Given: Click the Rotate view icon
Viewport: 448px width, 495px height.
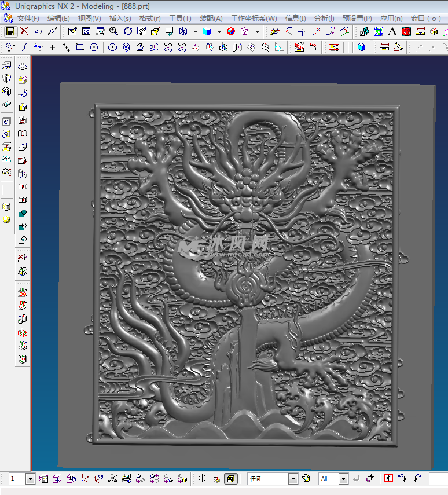Looking at the screenshot, I should [x=128, y=31].
